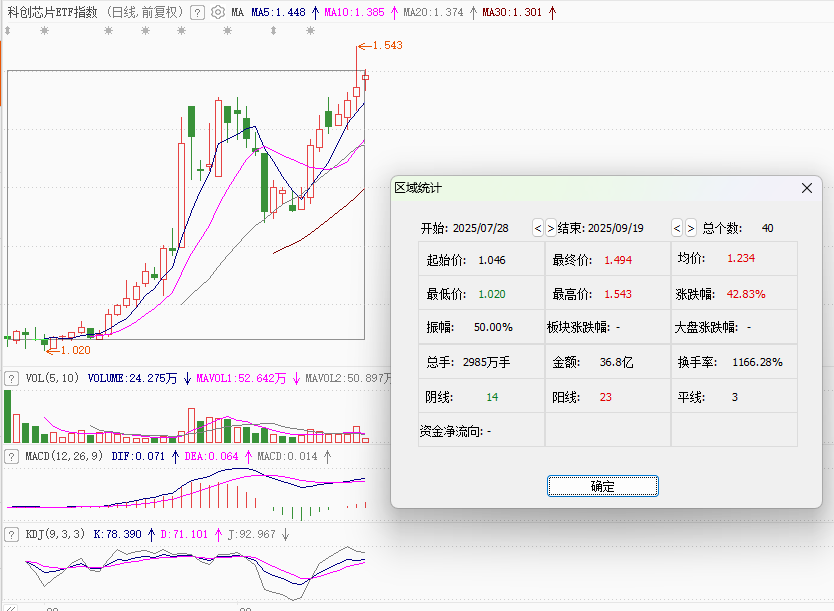Click the 总手 2985万手 cell
The height and width of the screenshot is (611, 834).
(x=481, y=362)
